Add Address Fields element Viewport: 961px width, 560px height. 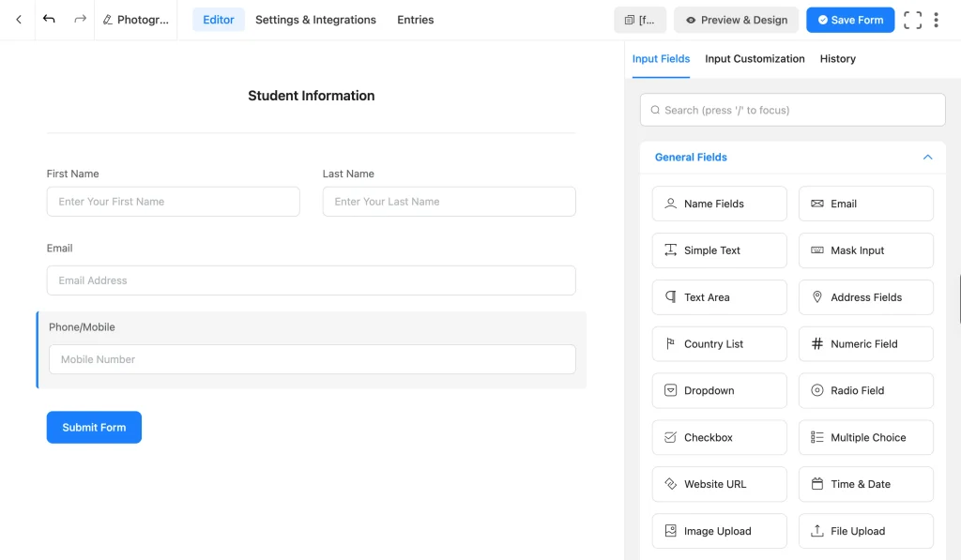click(x=865, y=297)
